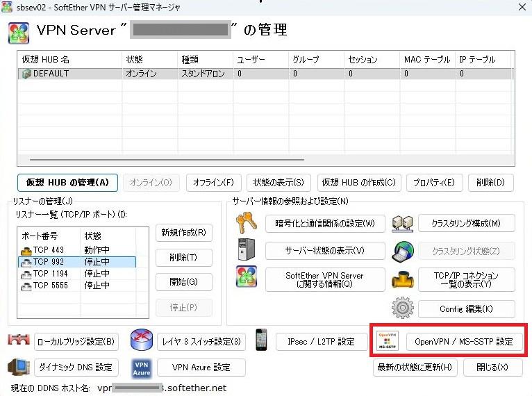Click the gear icon beside Config 編集
Screen dimensions: 532x396
(x=402, y=308)
